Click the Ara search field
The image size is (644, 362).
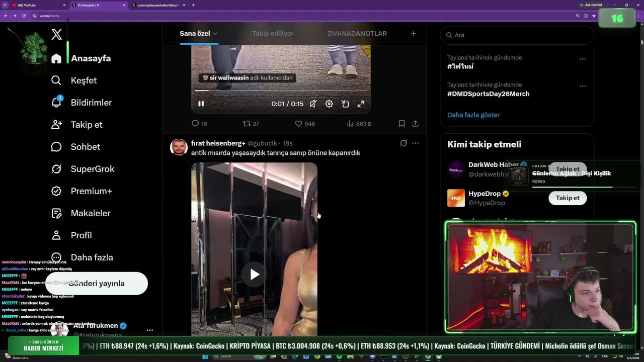pos(517,35)
